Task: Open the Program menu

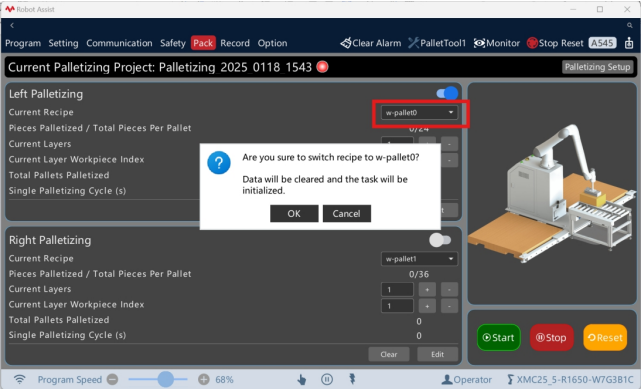Action: pyautogui.click(x=23, y=43)
